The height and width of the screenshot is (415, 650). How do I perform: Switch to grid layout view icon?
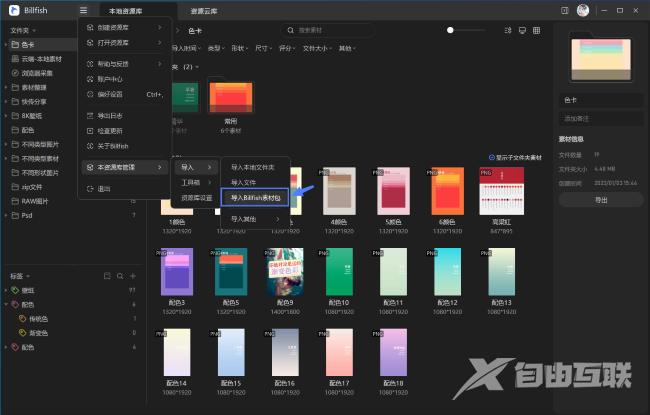coord(536,30)
